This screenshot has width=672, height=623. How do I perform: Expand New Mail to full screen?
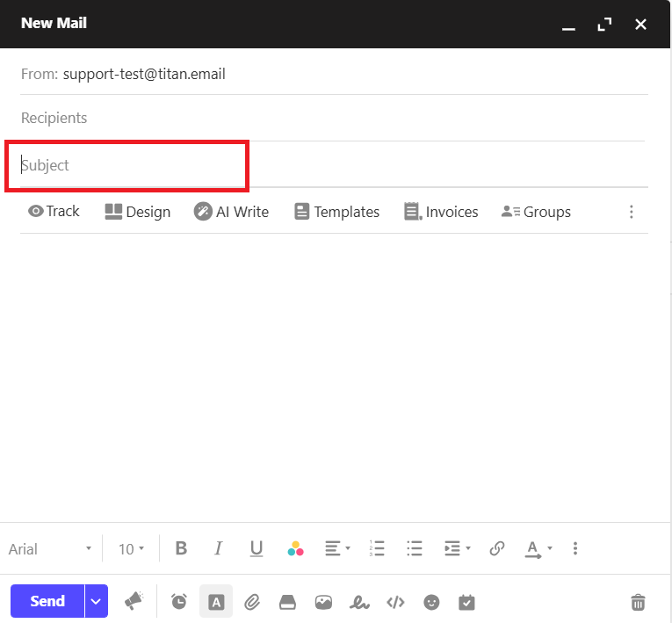click(604, 25)
